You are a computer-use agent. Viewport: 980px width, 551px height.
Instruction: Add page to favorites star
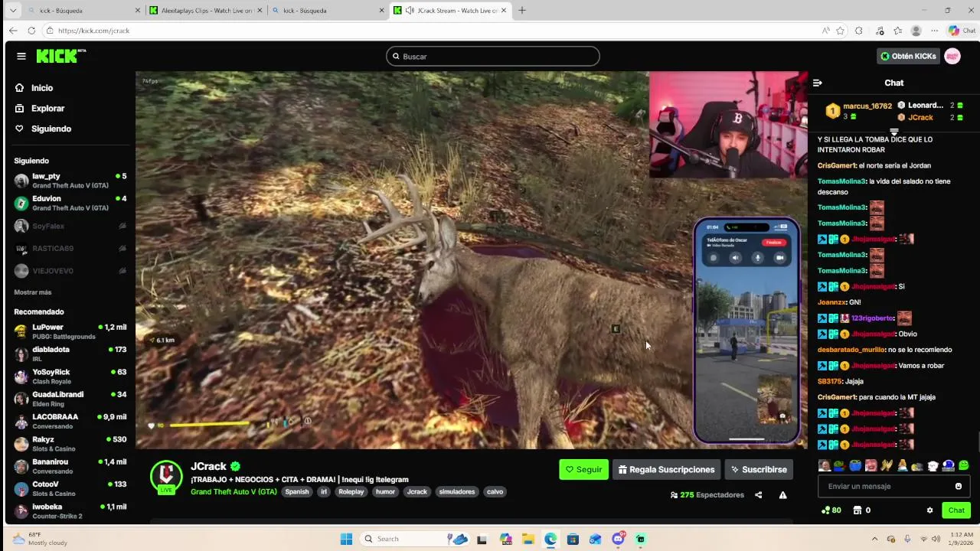pyautogui.click(x=840, y=31)
